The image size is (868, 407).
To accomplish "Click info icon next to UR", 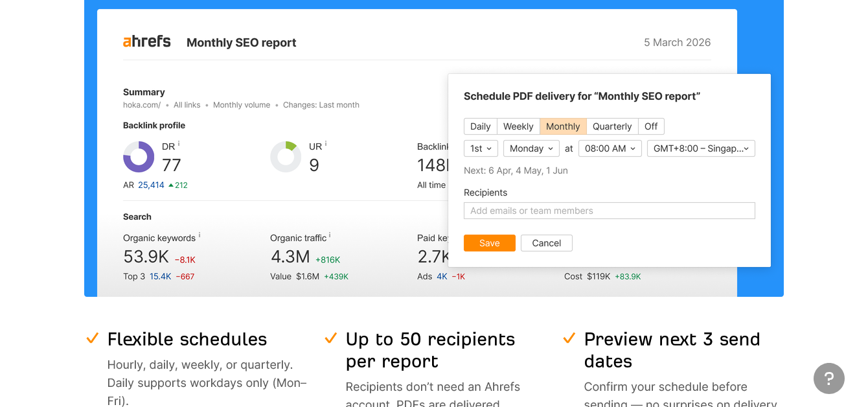I will [x=326, y=144].
